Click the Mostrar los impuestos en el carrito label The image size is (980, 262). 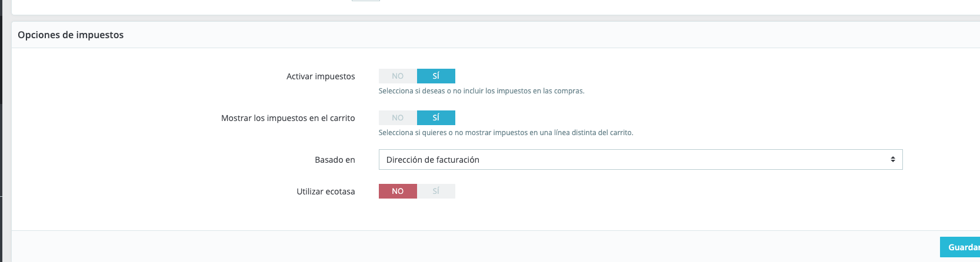288,118
